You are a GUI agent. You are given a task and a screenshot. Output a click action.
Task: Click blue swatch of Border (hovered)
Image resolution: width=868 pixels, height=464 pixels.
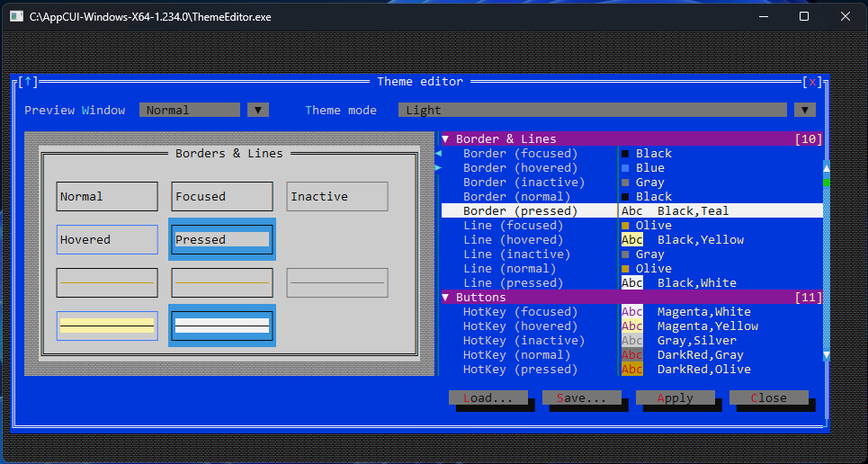click(x=625, y=168)
